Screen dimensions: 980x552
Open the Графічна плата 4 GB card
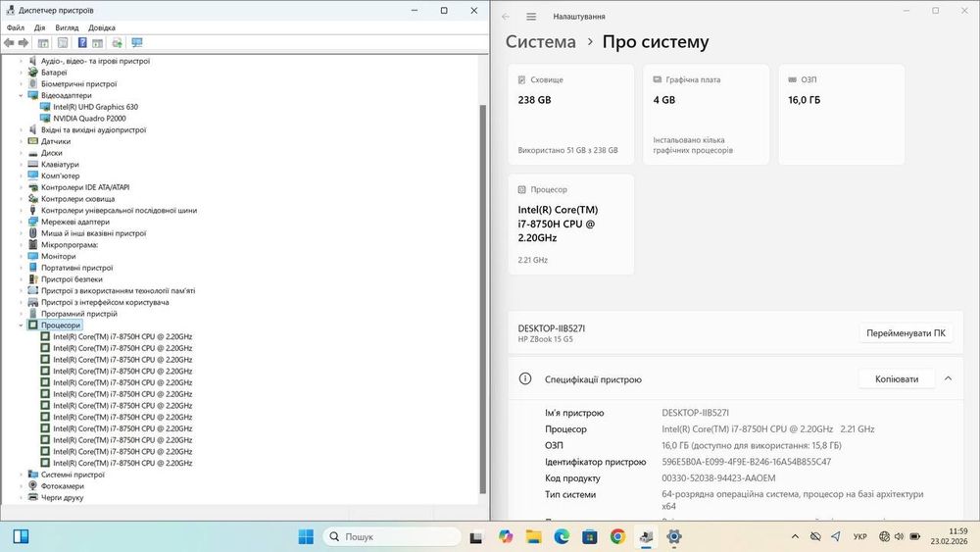[706, 115]
